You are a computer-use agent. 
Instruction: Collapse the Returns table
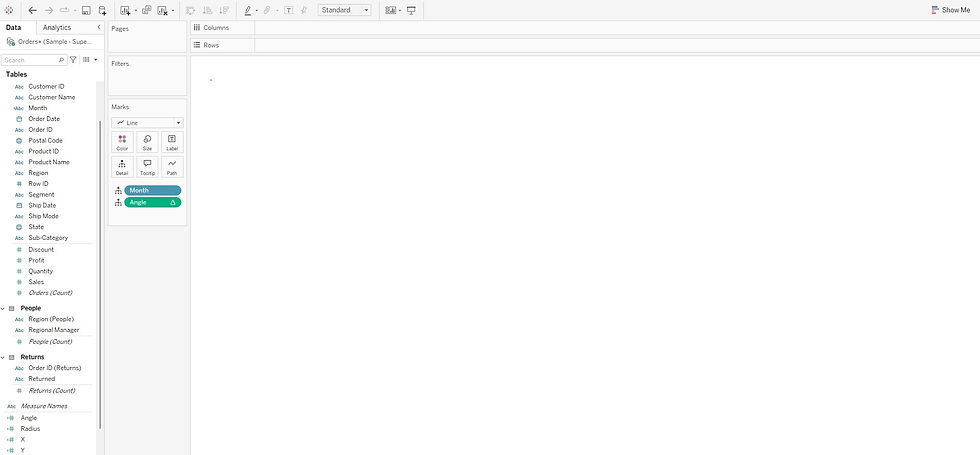(x=3, y=358)
